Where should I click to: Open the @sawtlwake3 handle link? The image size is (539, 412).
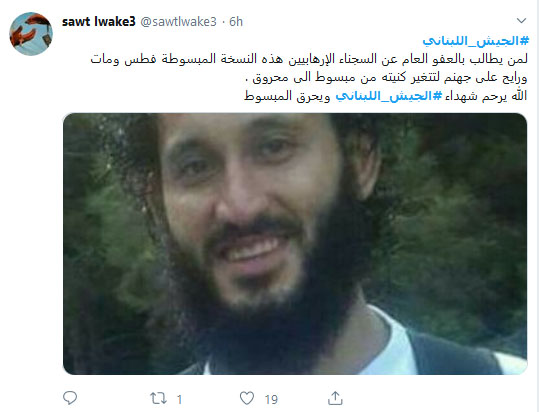pos(178,22)
